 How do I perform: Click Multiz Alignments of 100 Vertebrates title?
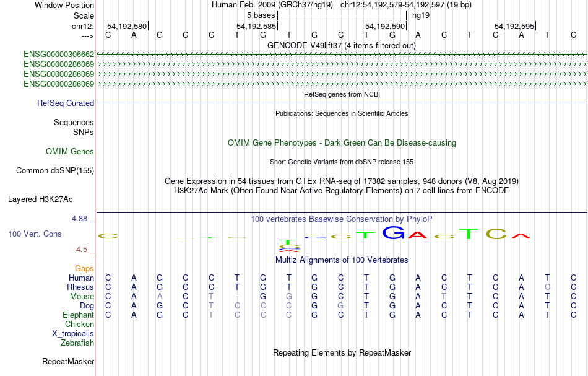point(342,260)
